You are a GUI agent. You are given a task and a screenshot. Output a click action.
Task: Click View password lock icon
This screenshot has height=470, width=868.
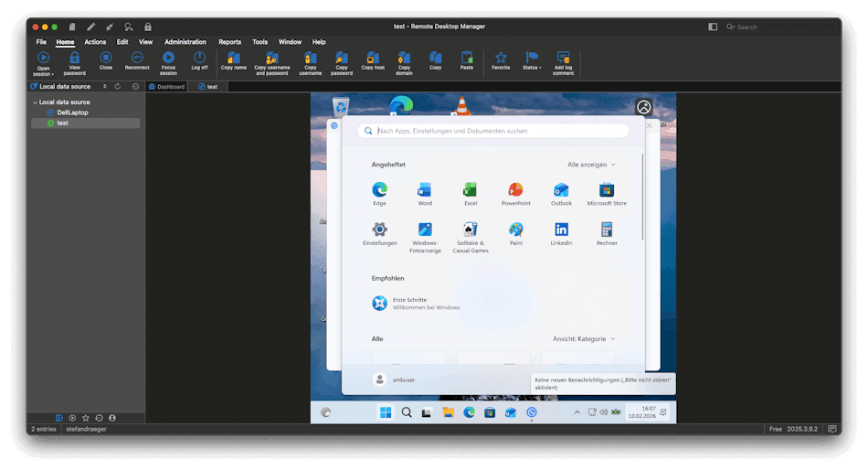74,58
